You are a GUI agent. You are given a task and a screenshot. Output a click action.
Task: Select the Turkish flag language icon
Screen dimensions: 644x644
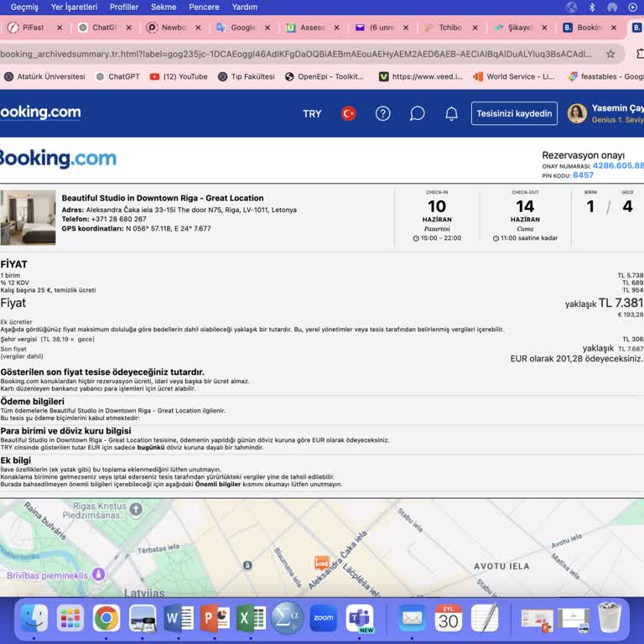click(348, 113)
